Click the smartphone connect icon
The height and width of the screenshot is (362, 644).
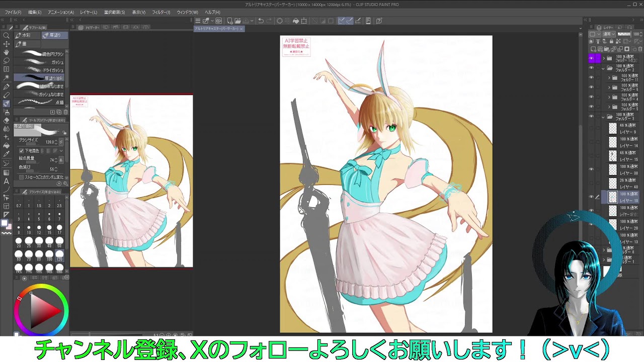[368, 21]
